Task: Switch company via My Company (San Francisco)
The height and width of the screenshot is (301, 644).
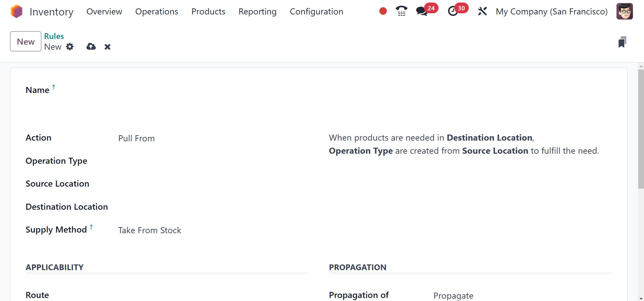Action: coord(551,11)
